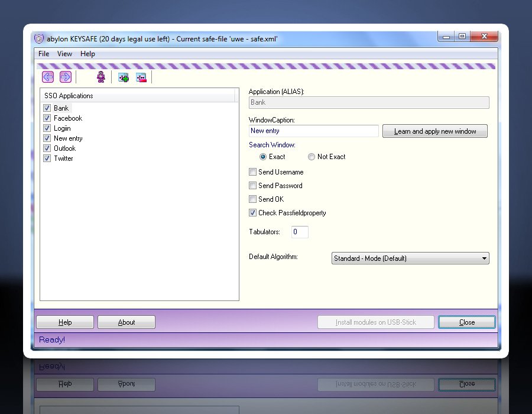Click the Close button at bottom right

pyautogui.click(x=466, y=322)
